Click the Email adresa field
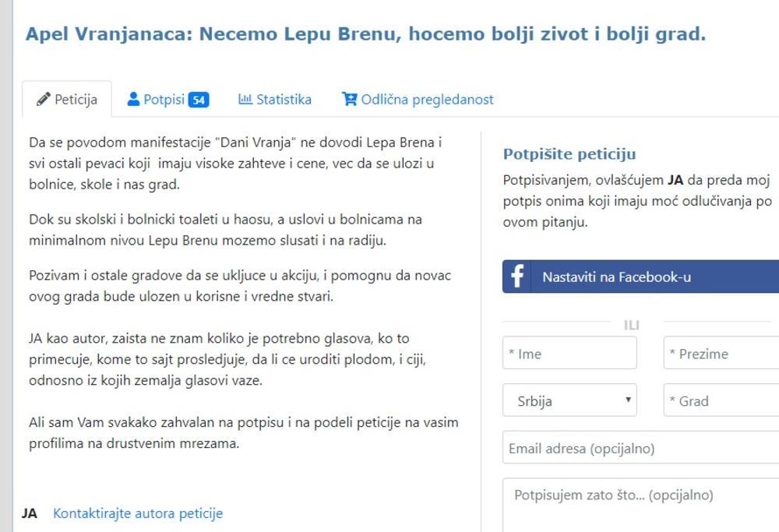Screen dimensions: 779x532 point(640,449)
